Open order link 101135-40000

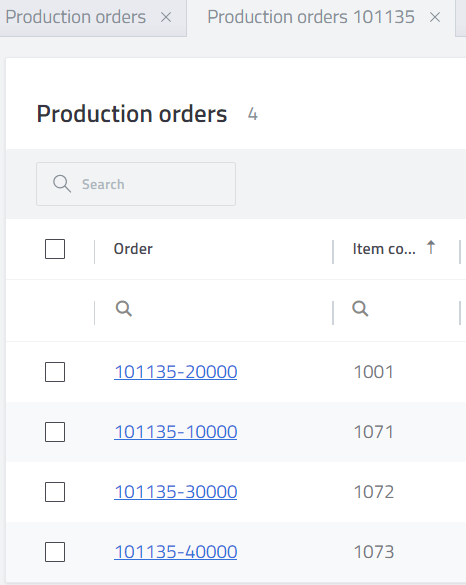(x=176, y=552)
